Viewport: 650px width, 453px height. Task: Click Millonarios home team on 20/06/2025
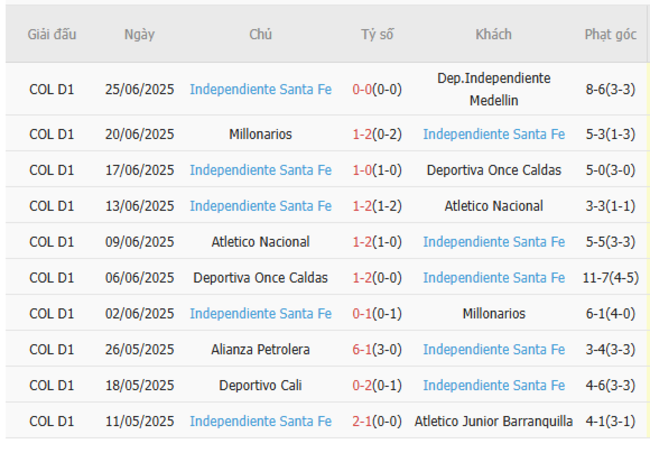point(260,133)
